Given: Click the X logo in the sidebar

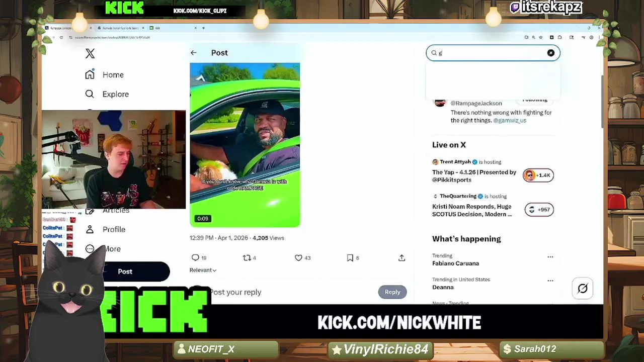Looking at the screenshot, I should [90, 54].
